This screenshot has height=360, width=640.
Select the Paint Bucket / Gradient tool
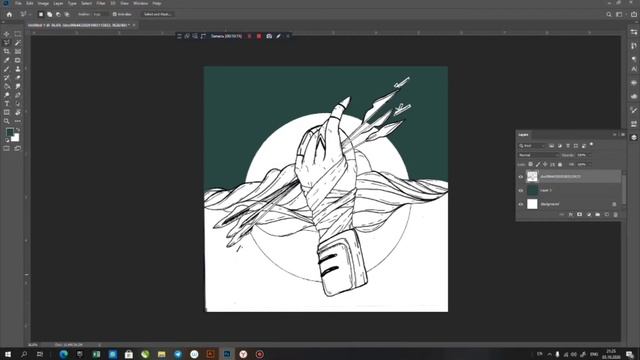tap(7, 86)
